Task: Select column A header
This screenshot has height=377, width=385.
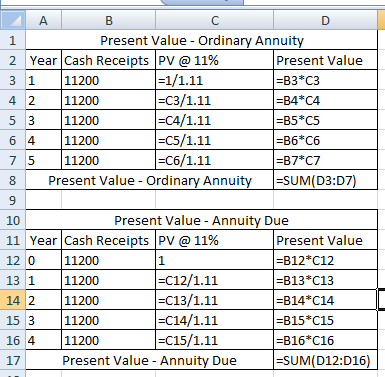Action: 43,20
